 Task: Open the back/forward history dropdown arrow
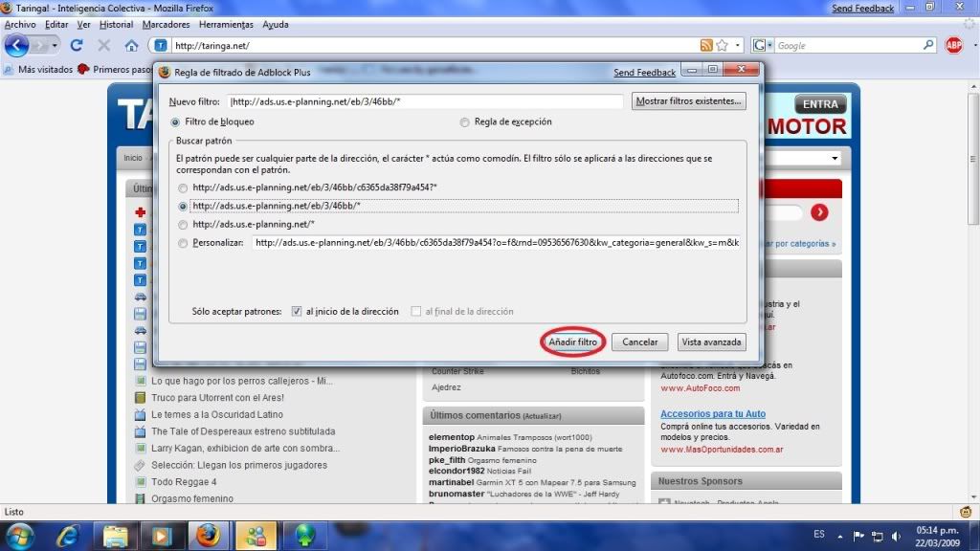click(55, 46)
